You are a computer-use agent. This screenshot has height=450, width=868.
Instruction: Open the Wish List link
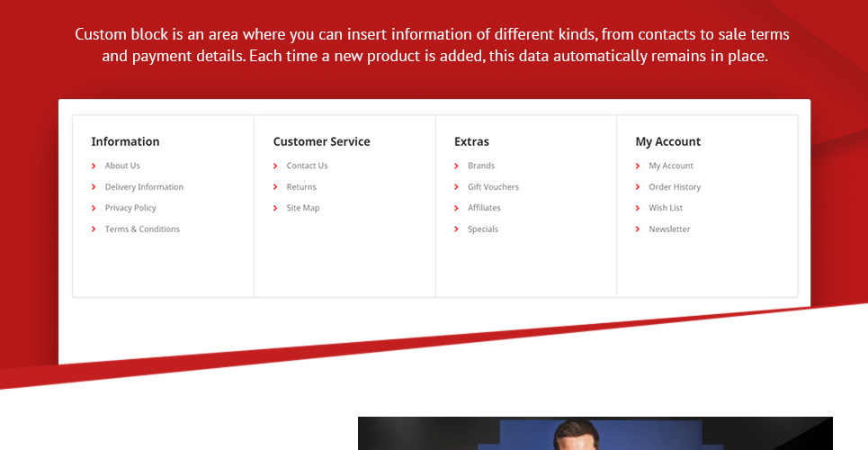coord(666,208)
